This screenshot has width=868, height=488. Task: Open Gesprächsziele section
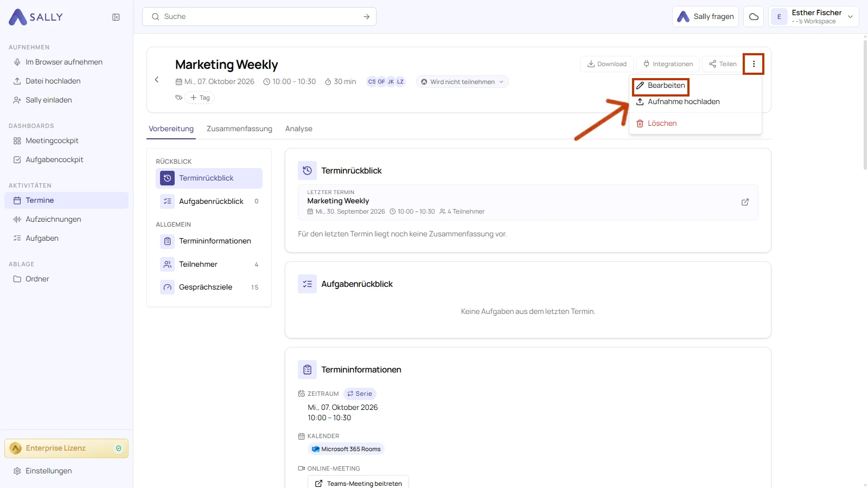tap(209, 287)
